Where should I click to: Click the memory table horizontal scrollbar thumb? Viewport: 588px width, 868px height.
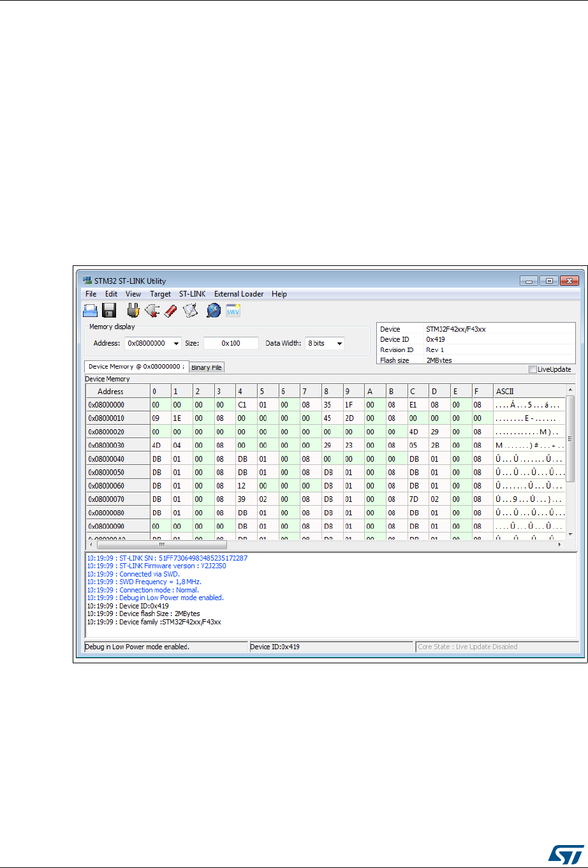(161, 545)
